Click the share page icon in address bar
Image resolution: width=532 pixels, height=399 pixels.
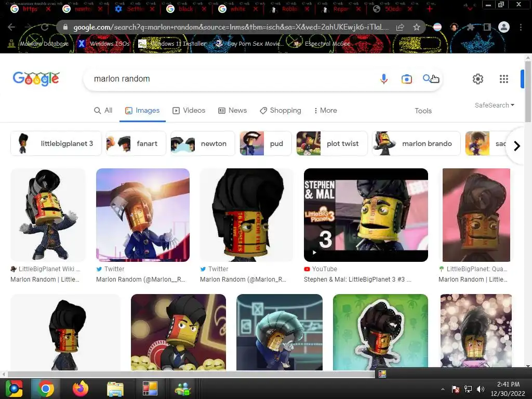pos(400,27)
